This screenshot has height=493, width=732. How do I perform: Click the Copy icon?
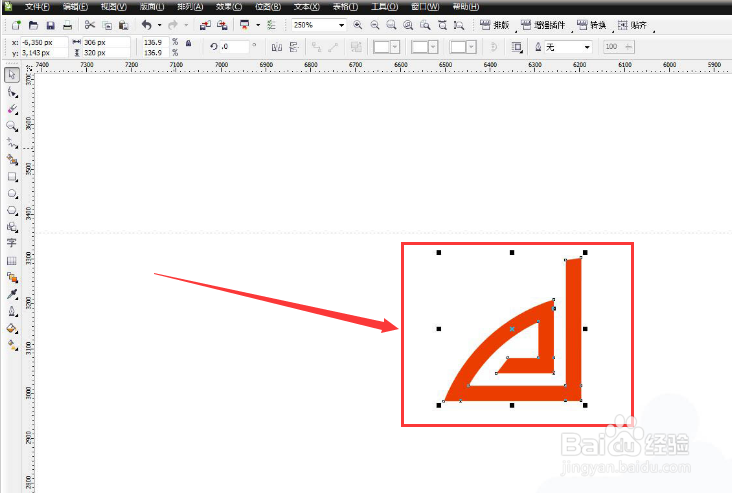click(107, 25)
